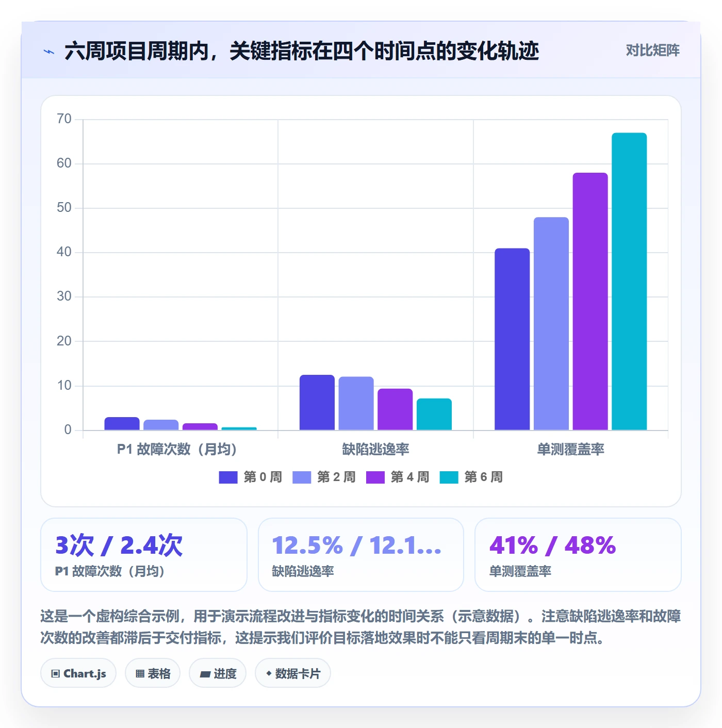
Task: Click the 第 2 周 bar in P1 故障次数
Action: coord(161,425)
